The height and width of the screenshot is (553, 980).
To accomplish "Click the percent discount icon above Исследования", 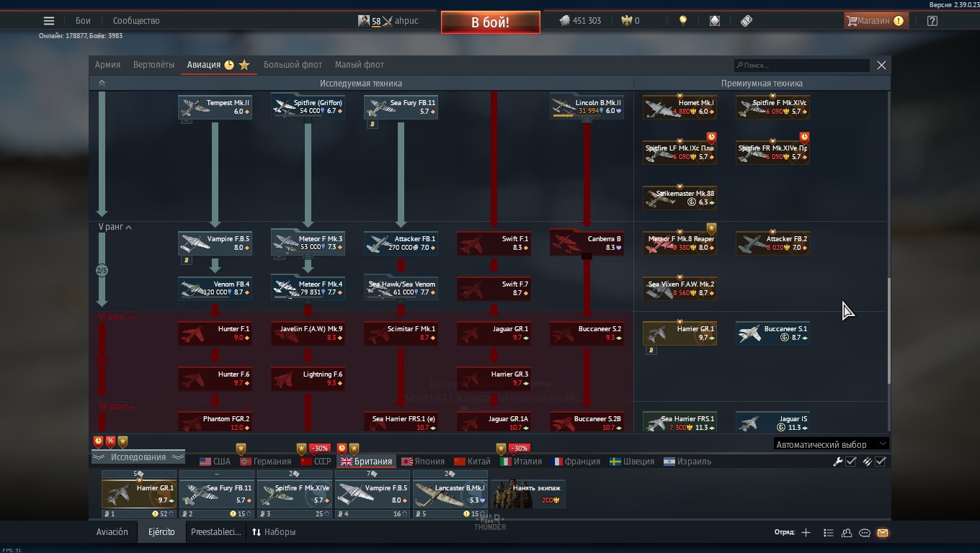I will pos(110,441).
